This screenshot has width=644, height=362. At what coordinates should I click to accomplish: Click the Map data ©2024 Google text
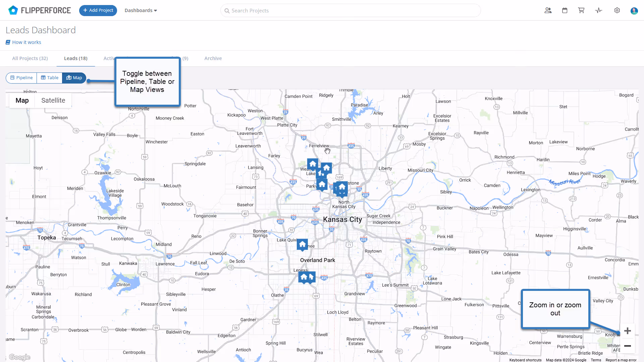click(566, 360)
